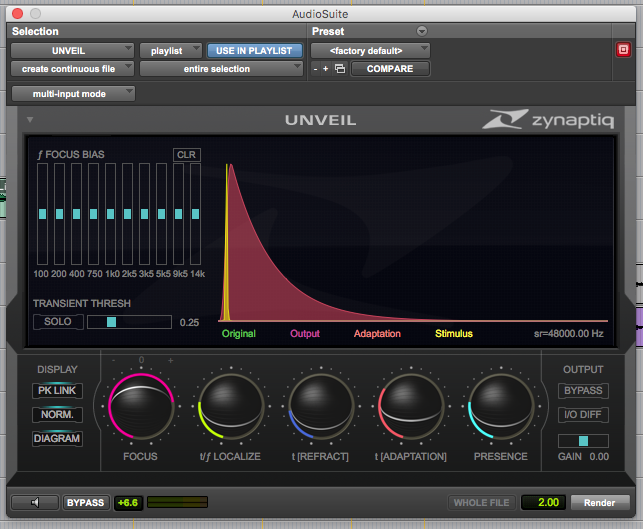Click the Original legend label
This screenshot has width=643, height=529.
239,333
